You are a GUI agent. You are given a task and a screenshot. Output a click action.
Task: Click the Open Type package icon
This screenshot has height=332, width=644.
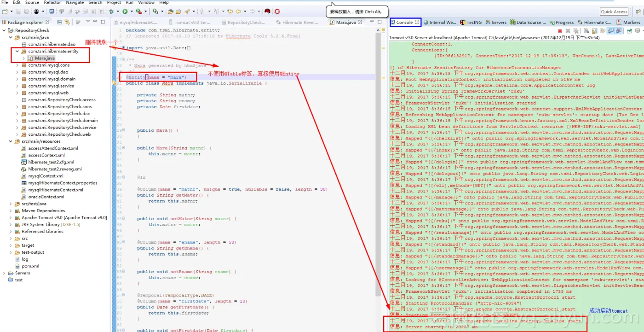[171, 11]
